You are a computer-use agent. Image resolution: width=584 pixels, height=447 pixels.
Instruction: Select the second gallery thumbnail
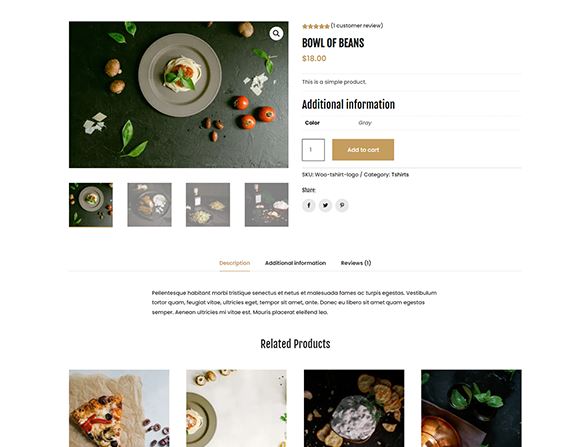click(149, 205)
